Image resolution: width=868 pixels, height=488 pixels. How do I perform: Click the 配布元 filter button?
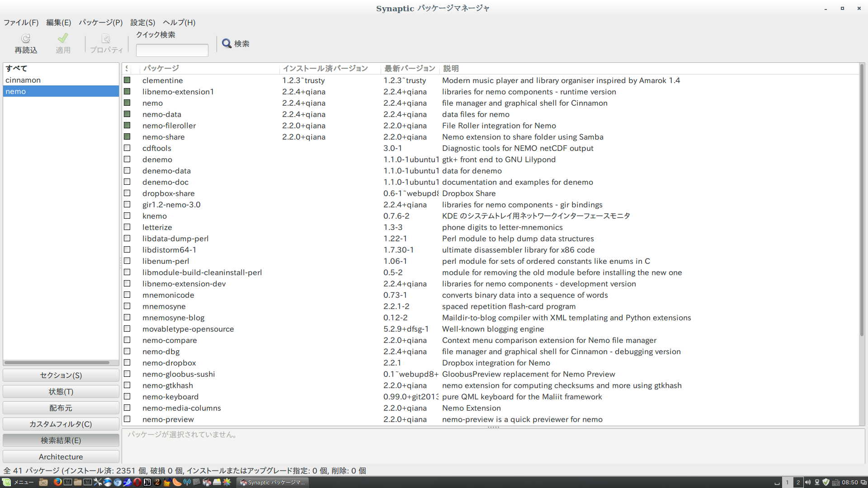pyautogui.click(x=61, y=408)
